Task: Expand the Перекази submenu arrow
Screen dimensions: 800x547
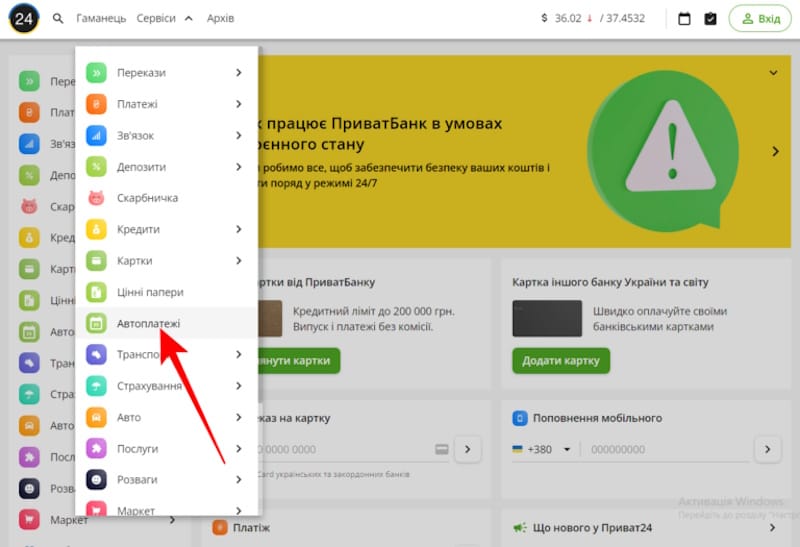Action: [239, 73]
